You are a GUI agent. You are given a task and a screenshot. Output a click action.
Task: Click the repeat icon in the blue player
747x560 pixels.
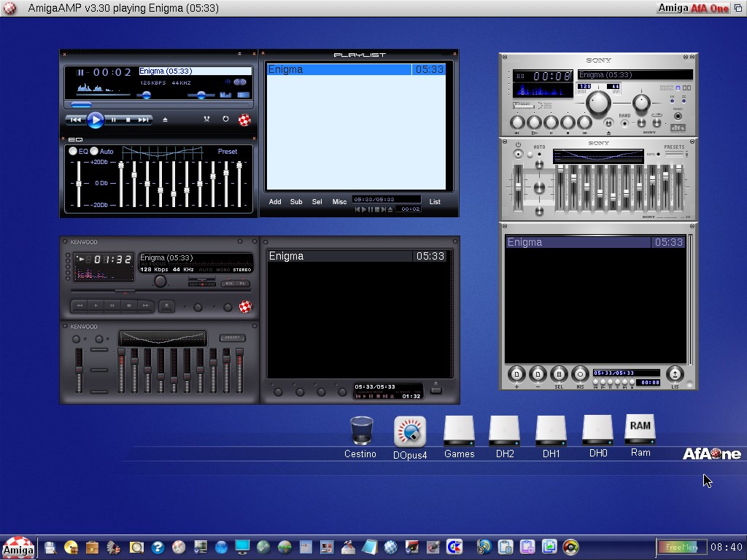(x=225, y=120)
